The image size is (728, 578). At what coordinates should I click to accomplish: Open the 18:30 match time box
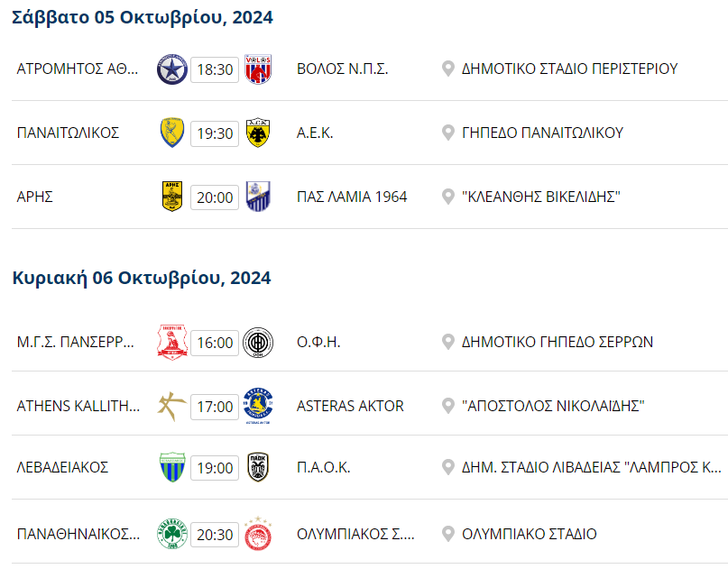[x=215, y=69]
